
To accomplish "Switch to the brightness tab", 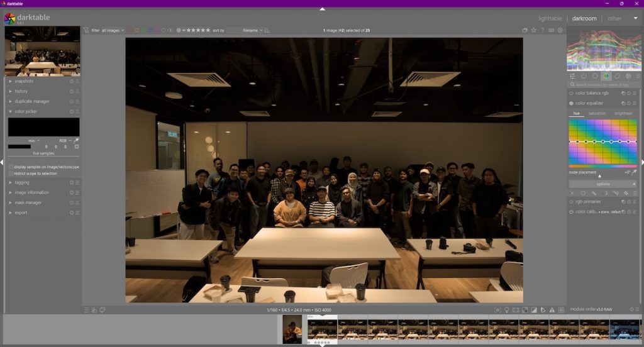I will point(623,113).
